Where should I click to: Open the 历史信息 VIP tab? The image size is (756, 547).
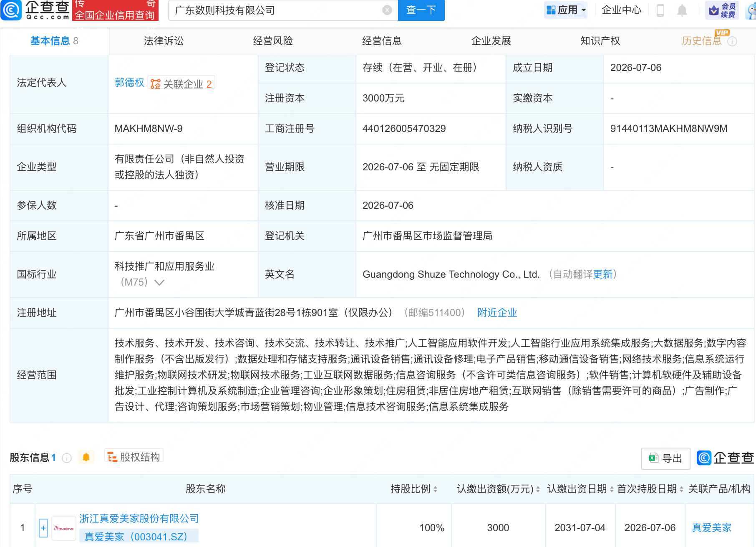click(x=701, y=41)
